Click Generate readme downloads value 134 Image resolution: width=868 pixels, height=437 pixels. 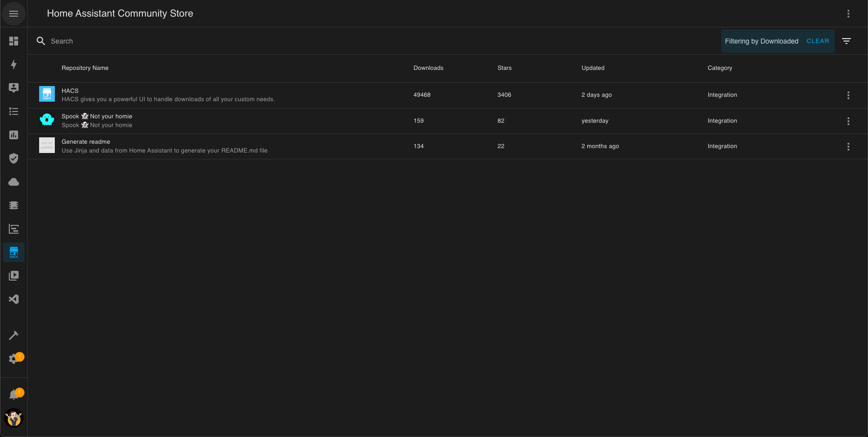(418, 146)
